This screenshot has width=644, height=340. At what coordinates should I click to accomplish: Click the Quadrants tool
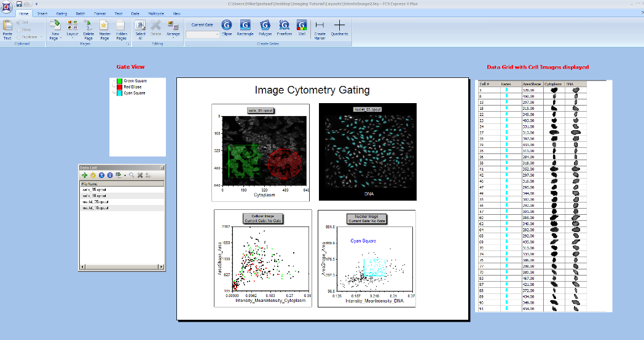[x=339, y=28]
